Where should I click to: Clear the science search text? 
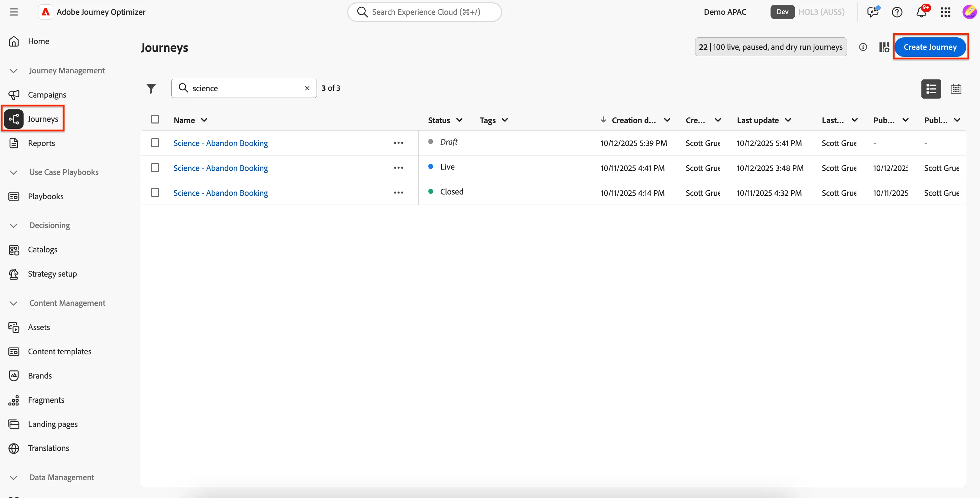pos(307,88)
